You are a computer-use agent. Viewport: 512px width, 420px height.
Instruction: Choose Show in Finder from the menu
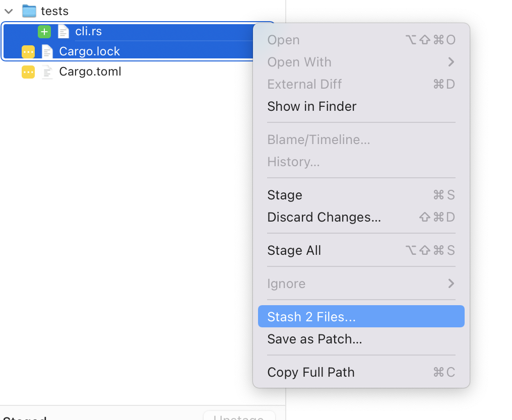click(x=311, y=106)
